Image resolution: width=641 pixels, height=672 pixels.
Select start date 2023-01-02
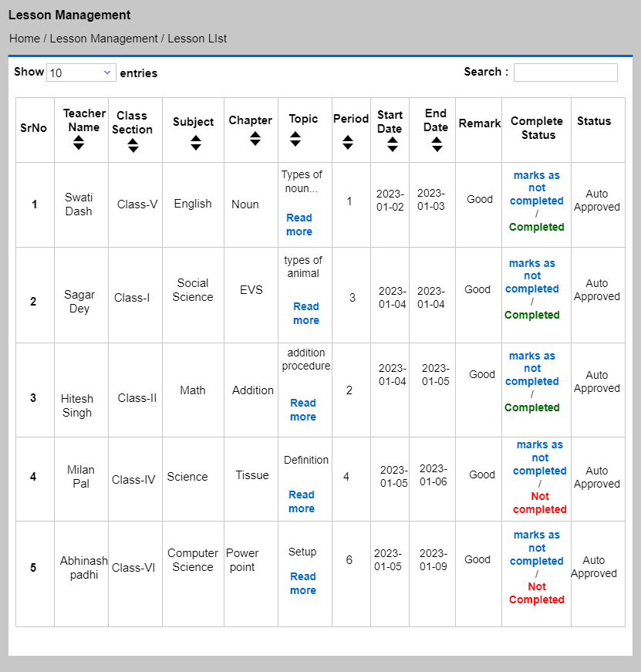tap(390, 200)
